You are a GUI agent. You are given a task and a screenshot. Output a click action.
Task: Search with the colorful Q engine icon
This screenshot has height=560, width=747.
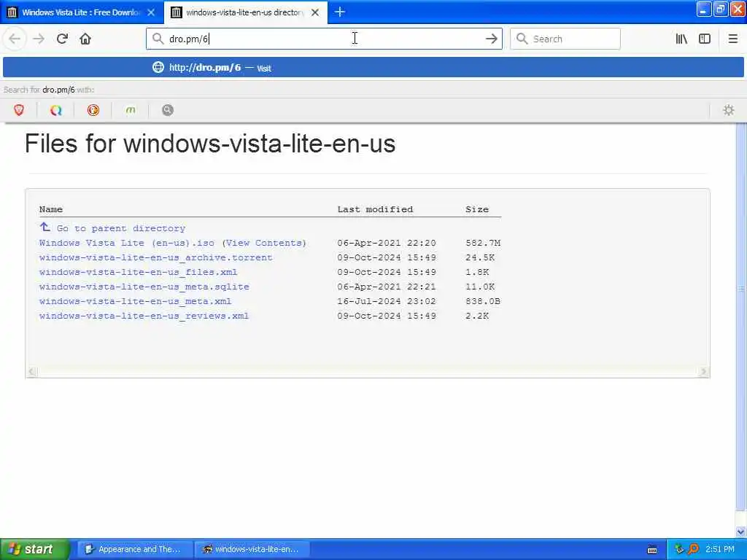tap(56, 110)
